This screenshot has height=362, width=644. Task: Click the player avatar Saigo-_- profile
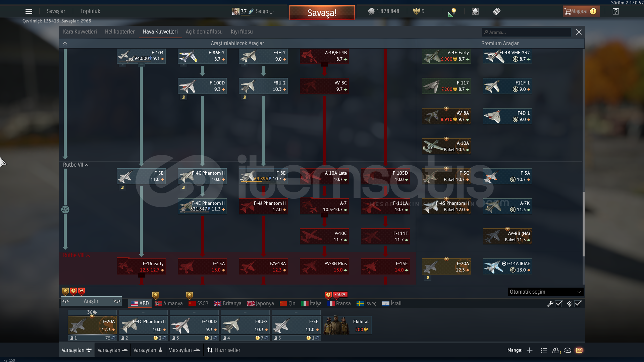click(236, 11)
